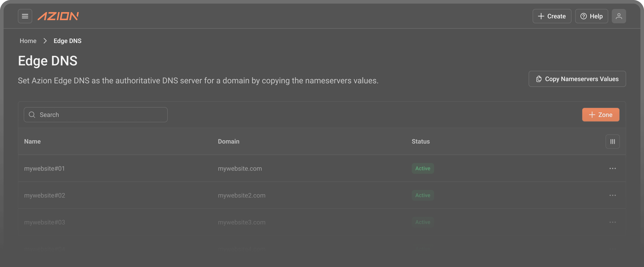Toggle table column visibility selector
The image size is (644, 267).
[x=612, y=142]
